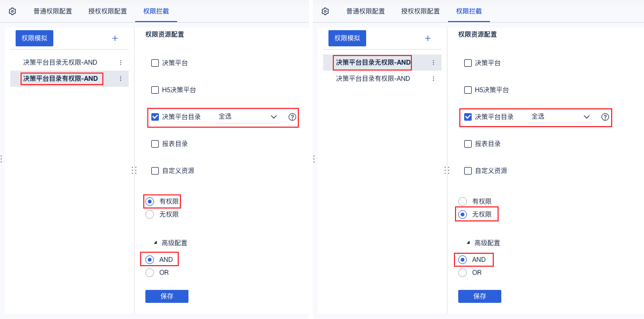Enable the 报表目录 checkbox in right pane
644x319 pixels.
click(468, 144)
